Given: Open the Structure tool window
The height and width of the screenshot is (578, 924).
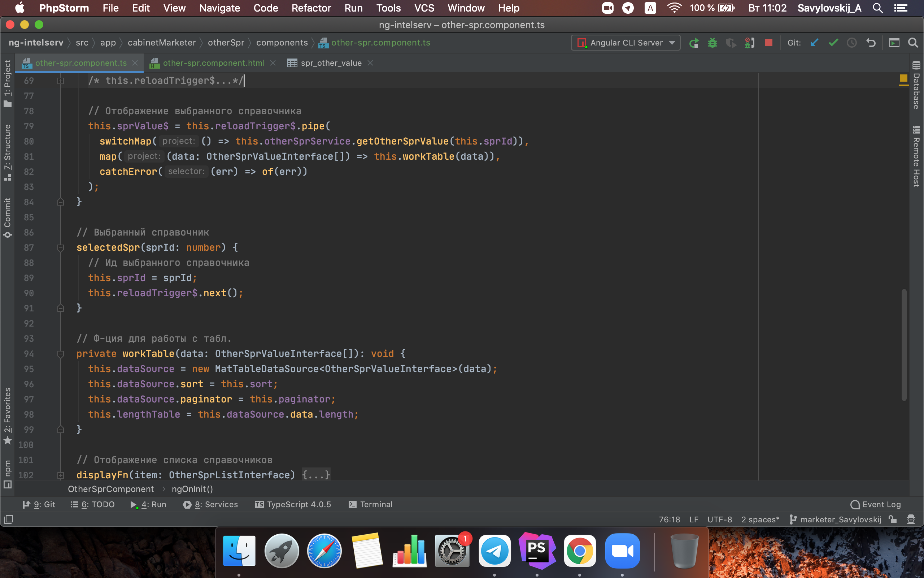Looking at the screenshot, I should pos(7,152).
